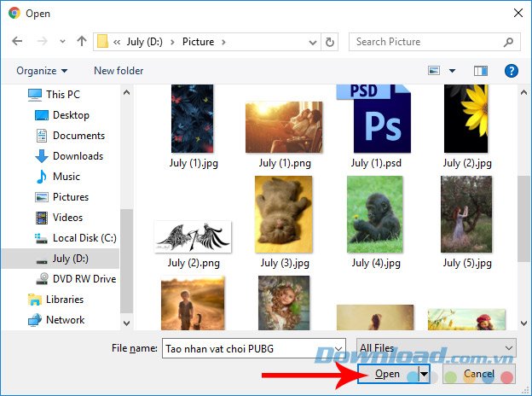The height and width of the screenshot is (396, 532).
Task: Click the folder icon in address bar
Action: 102,42
